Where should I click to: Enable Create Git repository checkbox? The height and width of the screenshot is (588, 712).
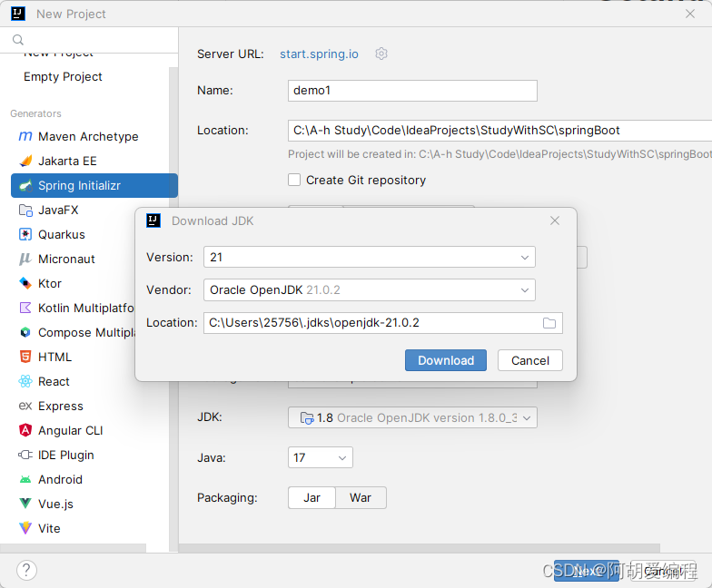[x=294, y=180]
